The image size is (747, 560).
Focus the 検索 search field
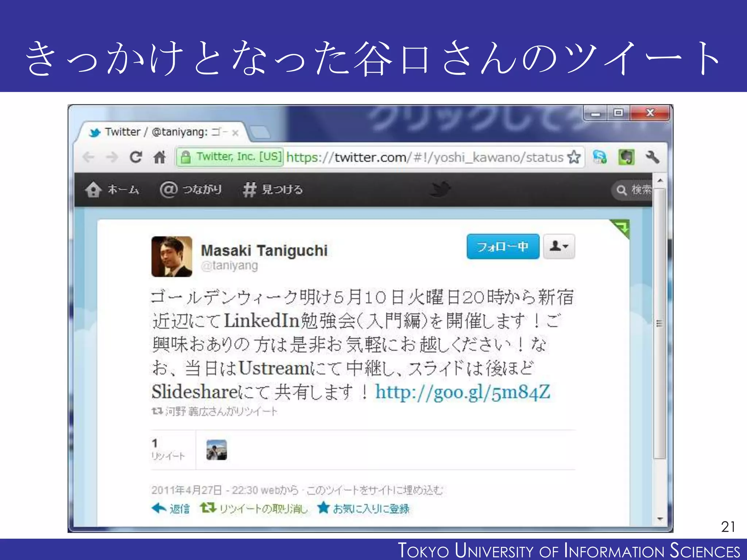click(632, 190)
